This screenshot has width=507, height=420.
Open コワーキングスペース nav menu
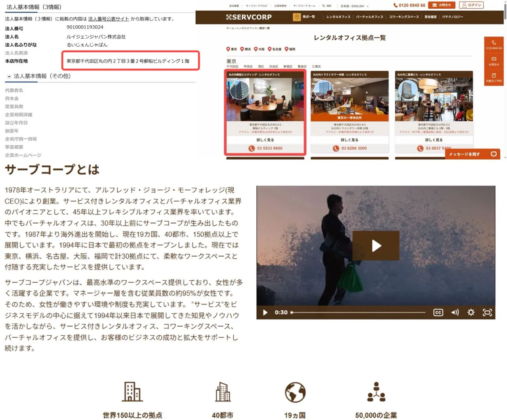pos(404,17)
